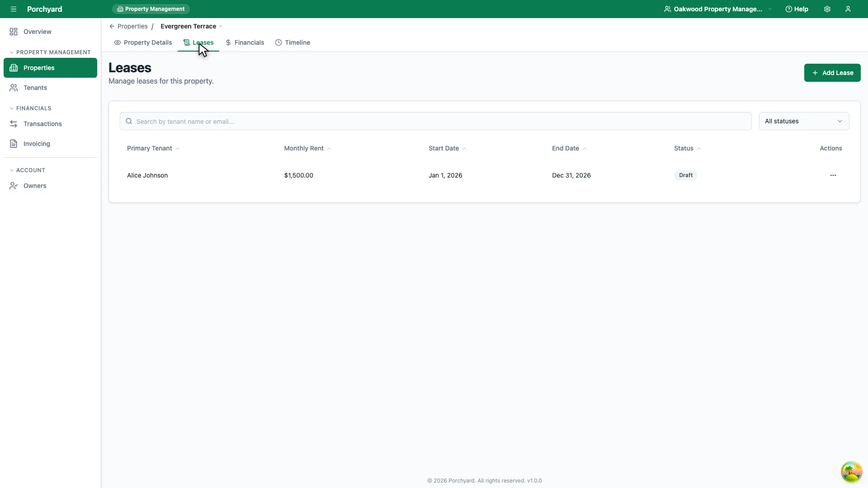Click the search magnifier icon
This screenshot has height=488, width=868.
[129, 121]
